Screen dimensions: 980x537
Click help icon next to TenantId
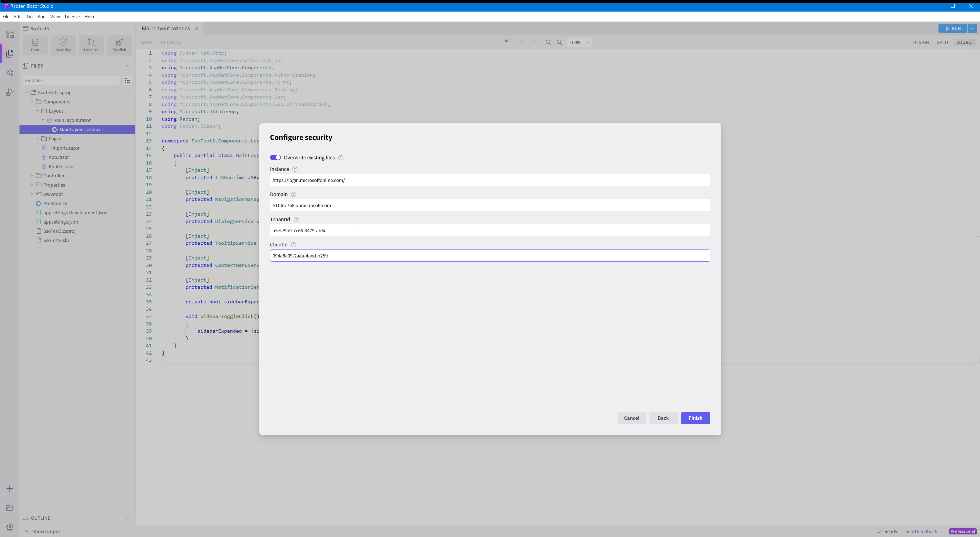[x=296, y=219]
